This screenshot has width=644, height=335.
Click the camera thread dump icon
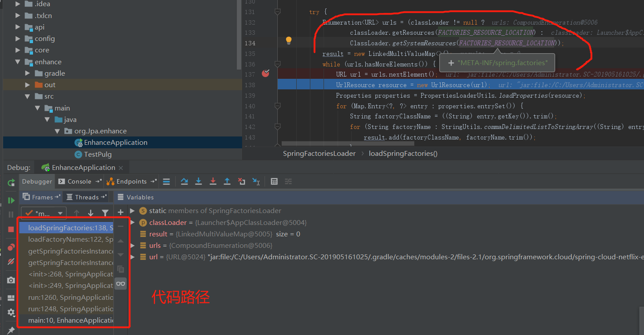point(11,280)
